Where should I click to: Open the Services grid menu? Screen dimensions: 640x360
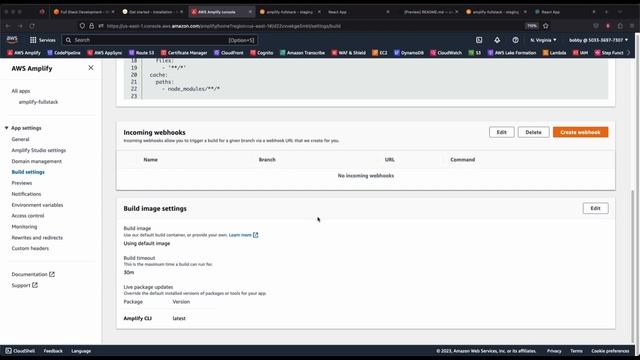point(42,40)
